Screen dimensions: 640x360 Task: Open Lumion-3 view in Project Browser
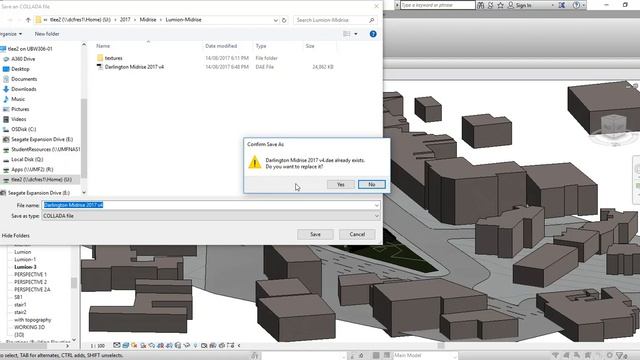(x=25, y=267)
